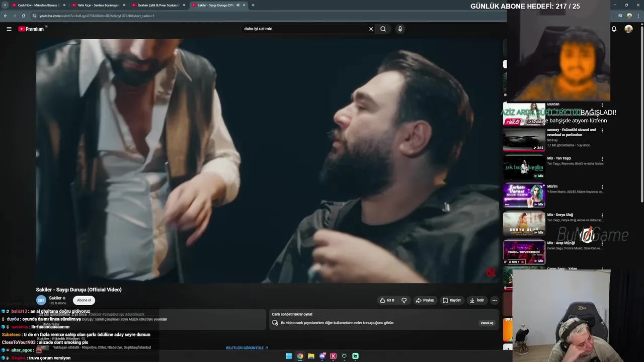Open the Discord taskbar icon
The width and height of the screenshot is (644, 362).
pos(322,356)
